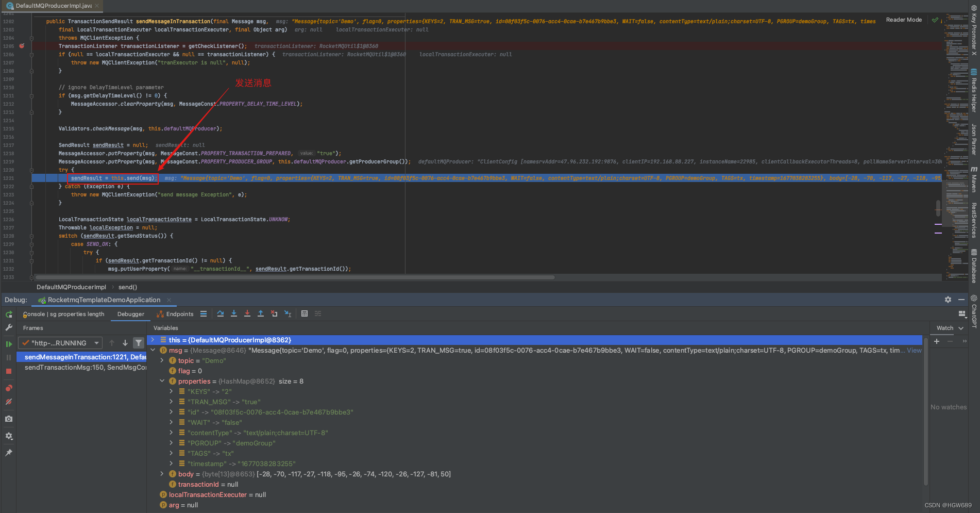Open Debug panel settings gear at right
Screen dimensions: 980x513
[x=948, y=300]
